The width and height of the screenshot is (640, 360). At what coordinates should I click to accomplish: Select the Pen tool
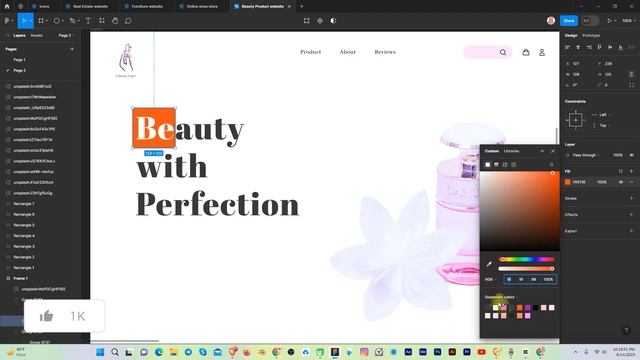click(x=72, y=21)
